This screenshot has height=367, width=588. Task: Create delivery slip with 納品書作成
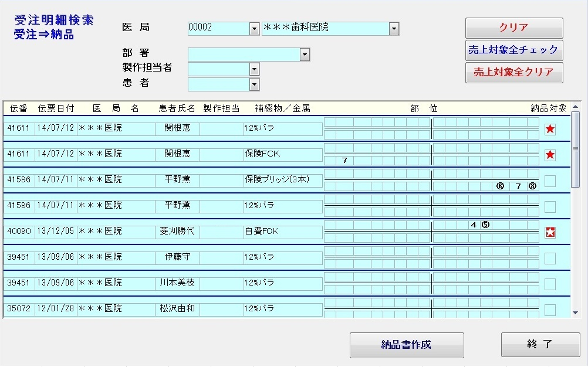(406, 345)
